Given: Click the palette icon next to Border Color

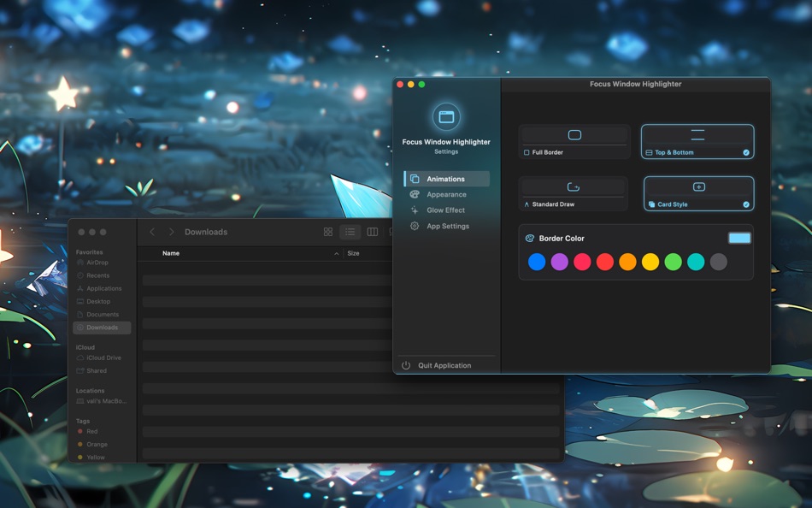Looking at the screenshot, I should tap(530, 239).
